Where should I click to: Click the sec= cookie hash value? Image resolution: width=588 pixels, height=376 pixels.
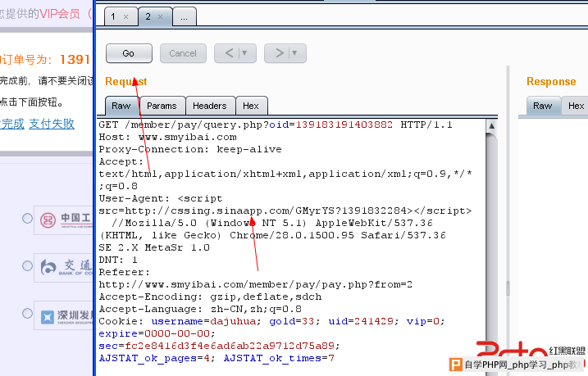pos(230,346)
